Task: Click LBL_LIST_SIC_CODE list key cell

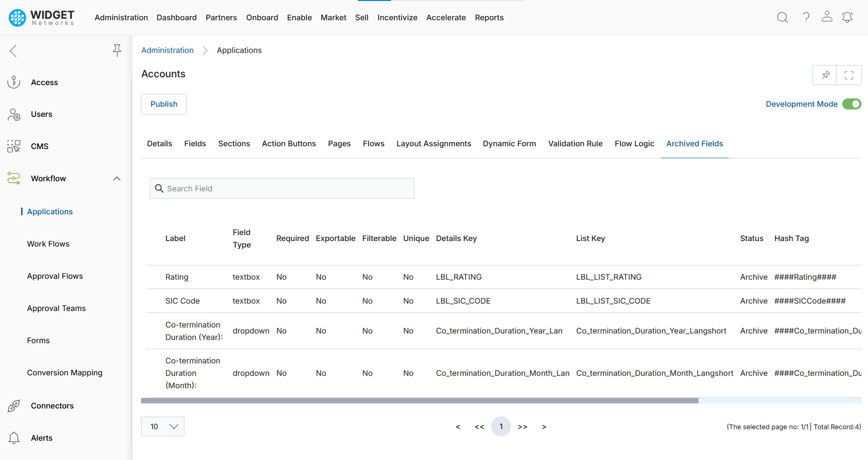Action: pyautogui.click(x=613, y=301)
